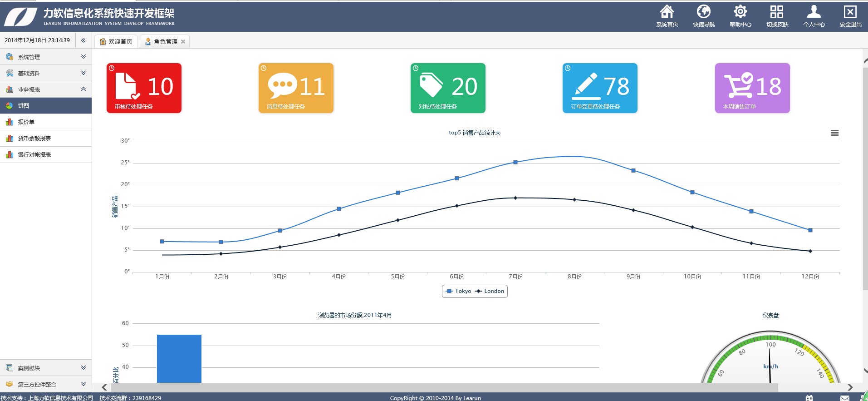
Task: Toggle Tokyo series in chart legend
Action: coord(459,291)
